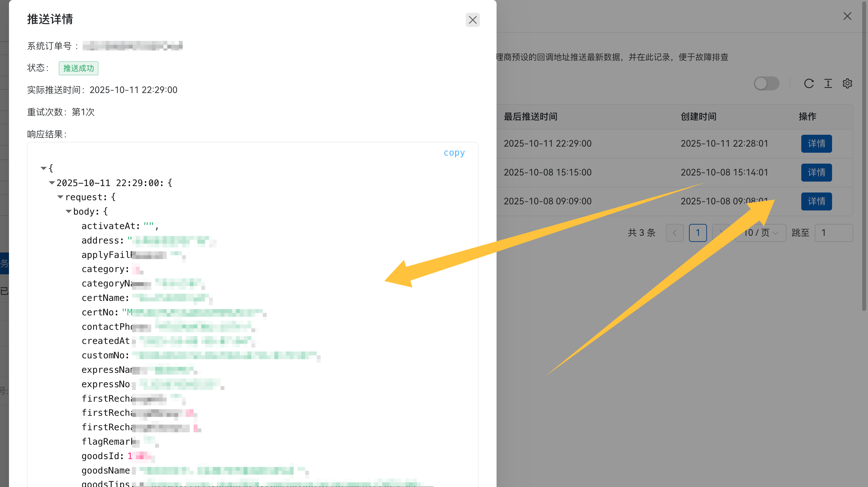Screen dimensions: 868x487
Task: Click the 跳至 page number input
Action: coord(833,233)
